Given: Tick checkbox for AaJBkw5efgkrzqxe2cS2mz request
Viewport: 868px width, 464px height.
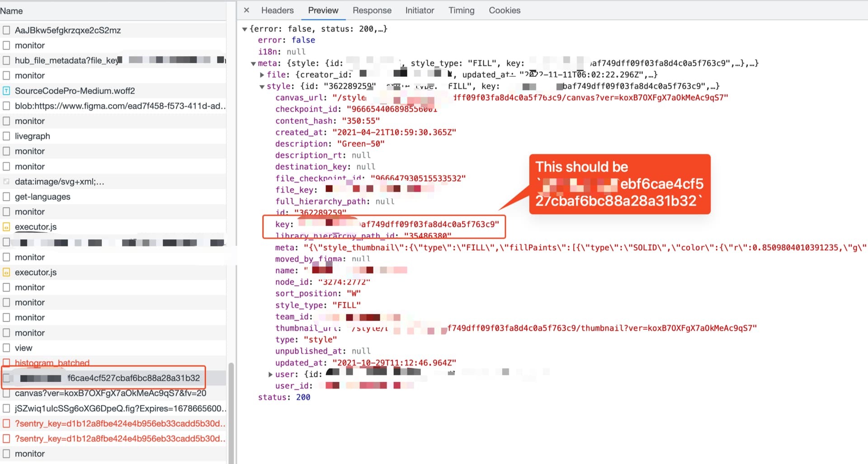Looking at the screenshot, I should point(6,30).
